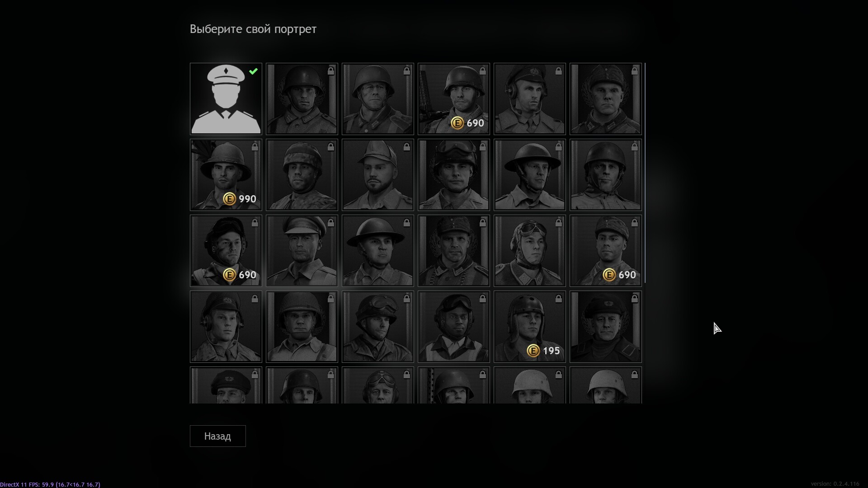Click the green checkmark on selected portrait
The width and height of the screenshot is (868, 488).
pos(253,71)
